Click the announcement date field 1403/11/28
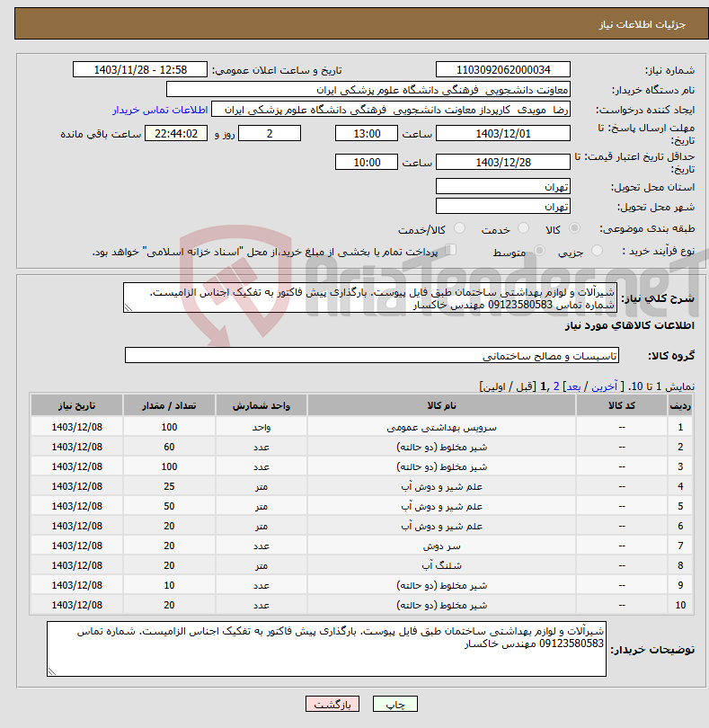709x728 pixels. click(x=140, y=69)
